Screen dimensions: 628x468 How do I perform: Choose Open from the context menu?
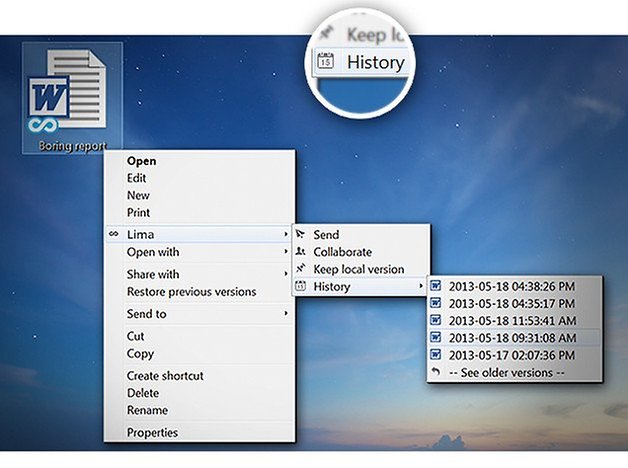pos(199,161)
